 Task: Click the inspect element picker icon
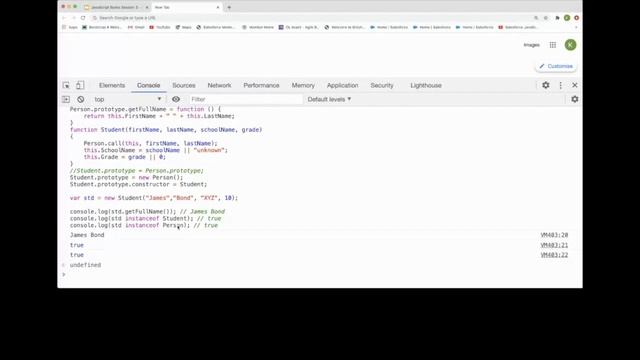point(66,85)
